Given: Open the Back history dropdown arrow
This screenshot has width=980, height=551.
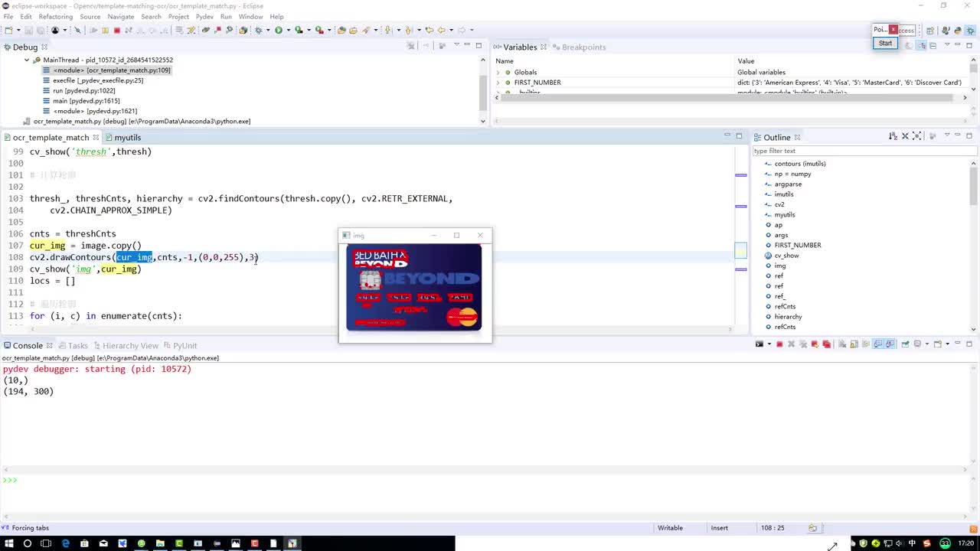Looking at the screenshot, I should click(x=451, y=31).
